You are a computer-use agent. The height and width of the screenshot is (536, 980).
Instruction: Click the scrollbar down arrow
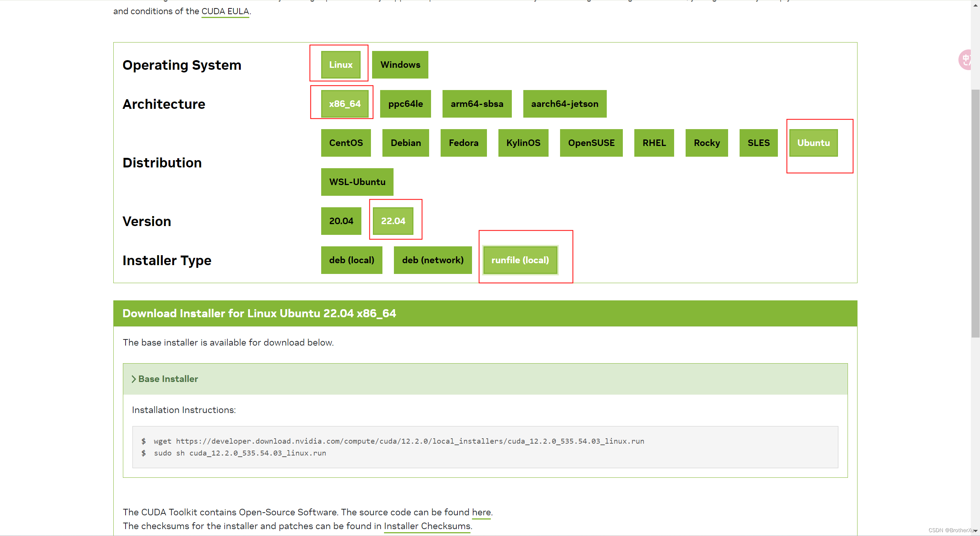975,531
